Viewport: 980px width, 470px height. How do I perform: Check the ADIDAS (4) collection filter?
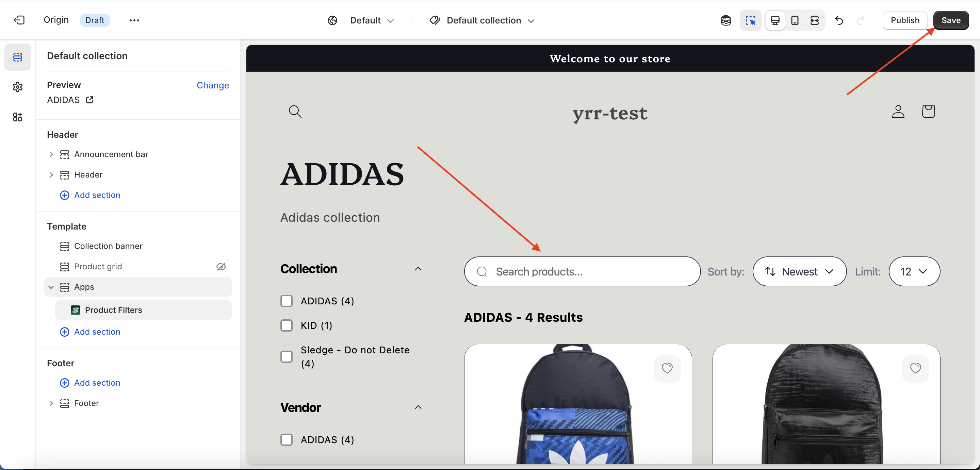coord(287,301)
